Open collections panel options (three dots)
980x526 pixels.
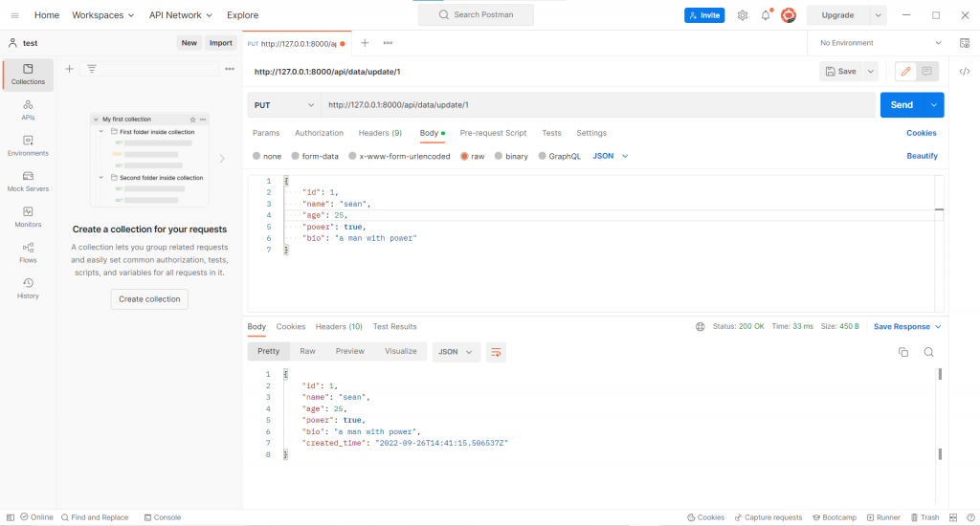click(230, 69)
